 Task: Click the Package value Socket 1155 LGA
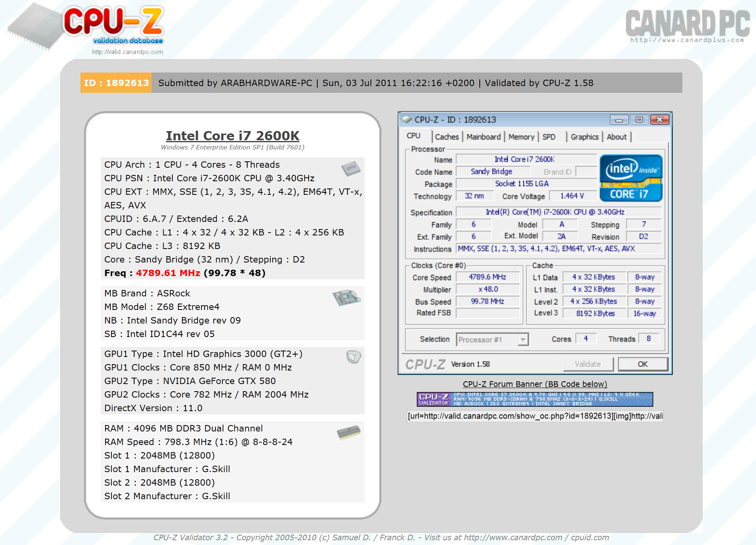(x=526, y=184)
